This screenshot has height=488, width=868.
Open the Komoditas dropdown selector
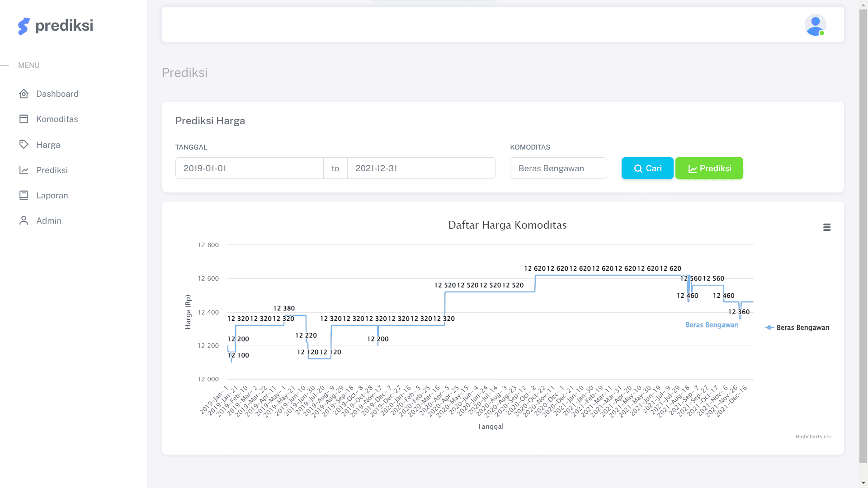click(558, 168)
